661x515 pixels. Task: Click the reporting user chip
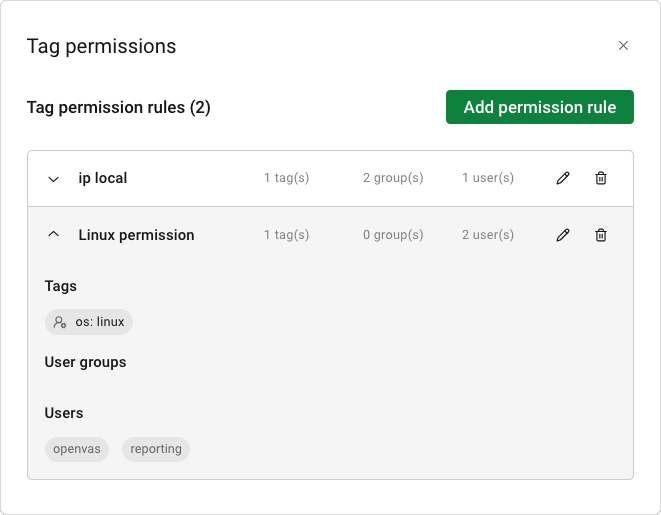[156, 449]
